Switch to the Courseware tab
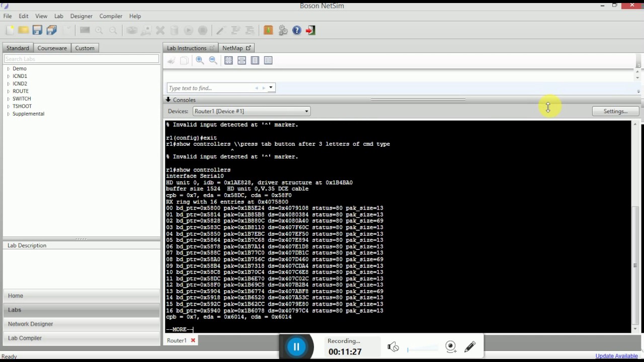This screenshot has width=644, height=362. [52, 48]
